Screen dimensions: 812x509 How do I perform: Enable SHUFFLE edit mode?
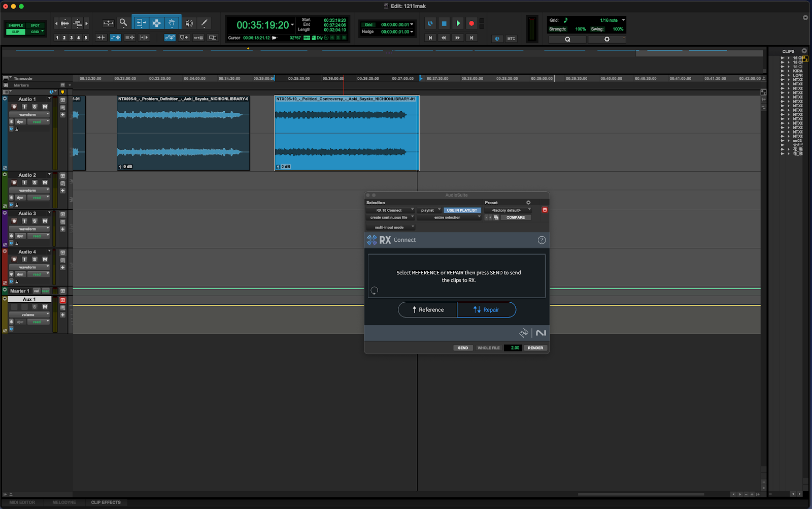16,25
